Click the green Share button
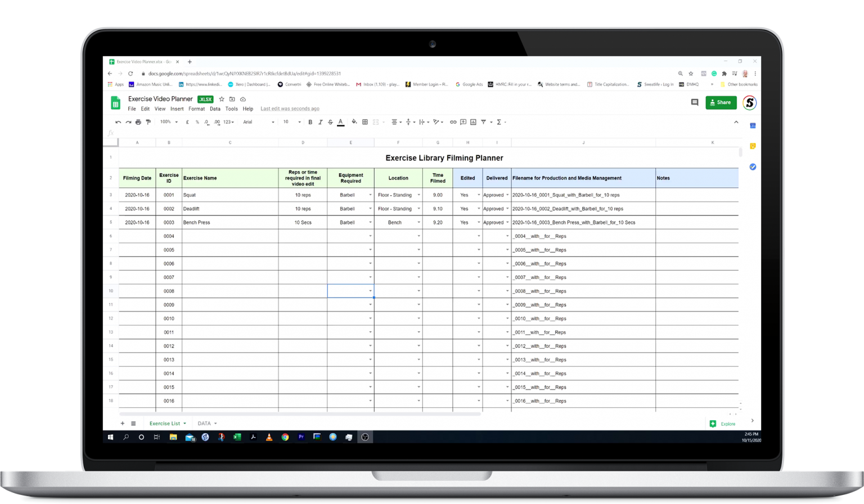 click(x=721, y=102)
